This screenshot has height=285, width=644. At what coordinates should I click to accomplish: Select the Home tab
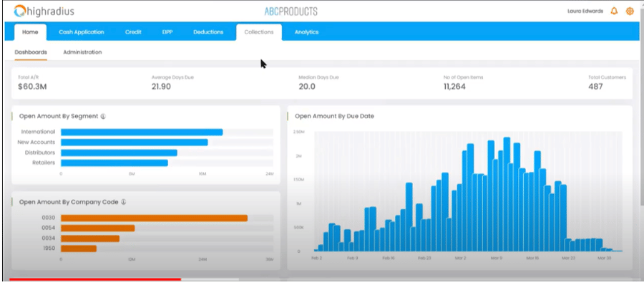point(30,32)
